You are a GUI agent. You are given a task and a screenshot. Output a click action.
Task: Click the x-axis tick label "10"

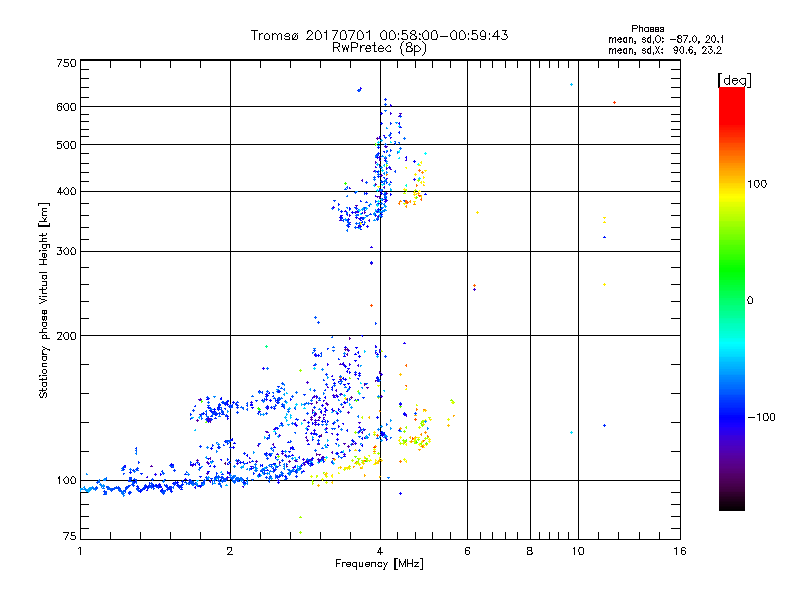click(578, 551)
